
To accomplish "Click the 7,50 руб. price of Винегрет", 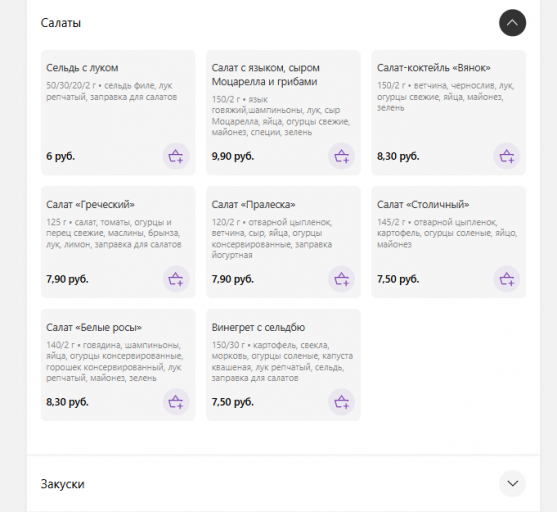I will (233, 402).
